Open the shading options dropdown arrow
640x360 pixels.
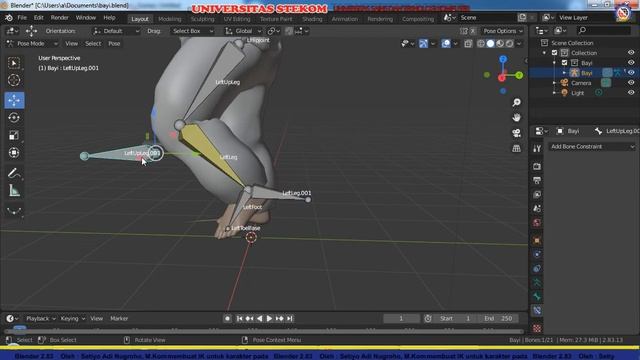519,43
